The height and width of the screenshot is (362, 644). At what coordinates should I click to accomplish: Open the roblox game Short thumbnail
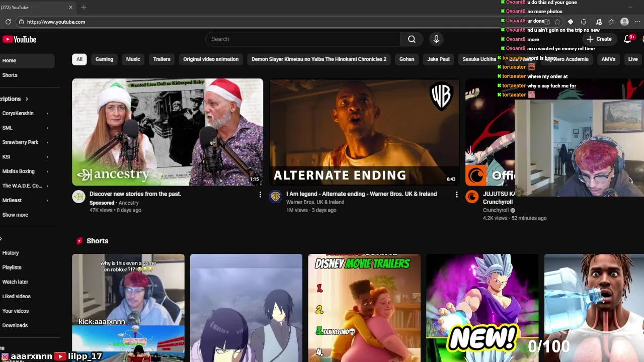[128, 308]
